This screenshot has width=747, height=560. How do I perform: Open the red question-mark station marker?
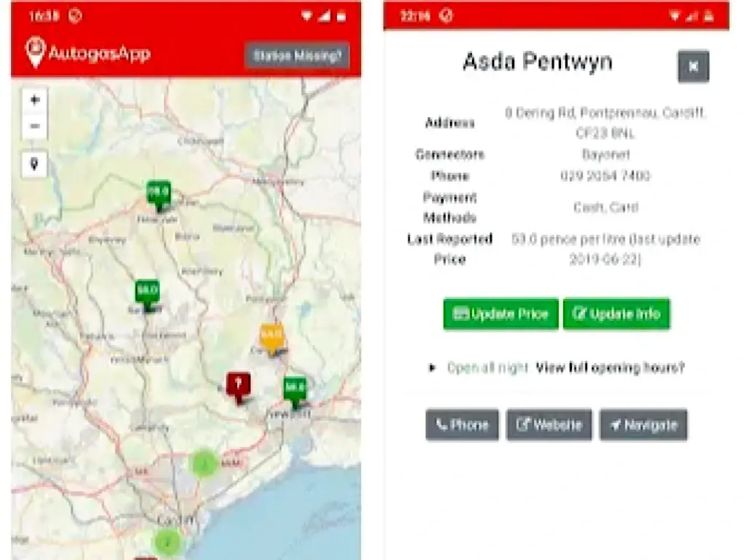point(239,387)
